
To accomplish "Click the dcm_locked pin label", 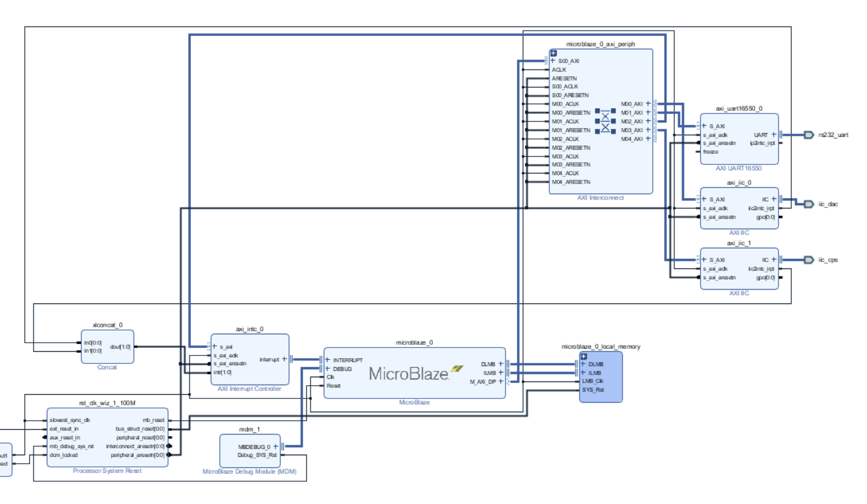I will [64, 455].
